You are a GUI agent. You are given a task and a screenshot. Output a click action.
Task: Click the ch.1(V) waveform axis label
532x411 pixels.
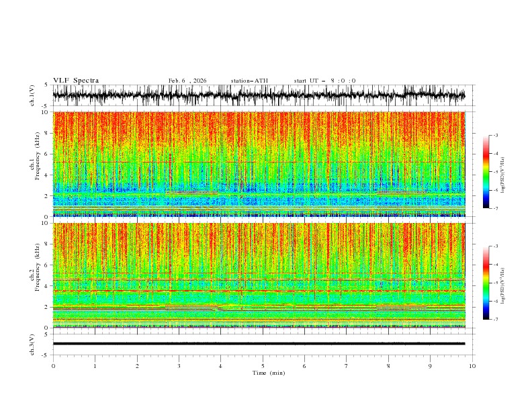32,95
